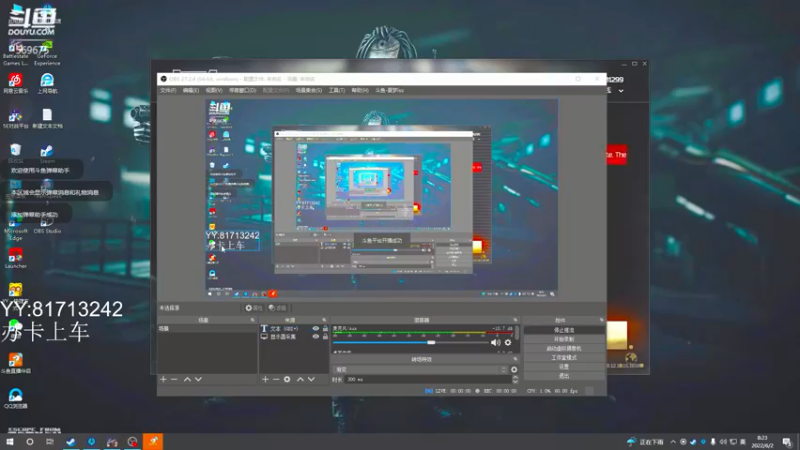800x450 pixels.
Task: Adjust the mic/aux volume slider handle
Action: click(x=431, y=342)
